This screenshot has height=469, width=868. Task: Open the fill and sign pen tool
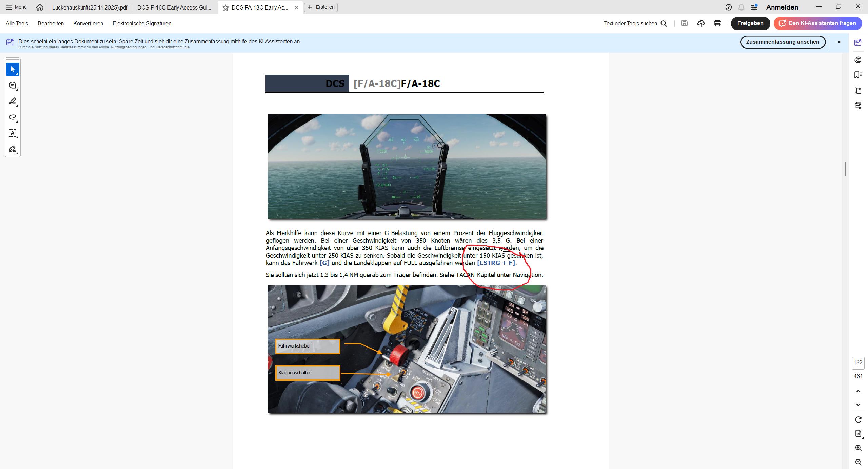click(x=13, y=149)
